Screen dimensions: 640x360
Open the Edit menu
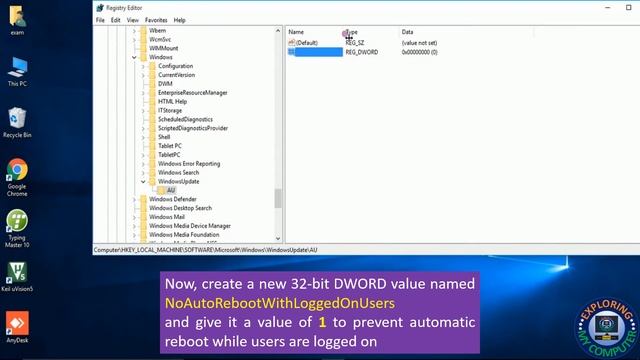click(116, 20)
